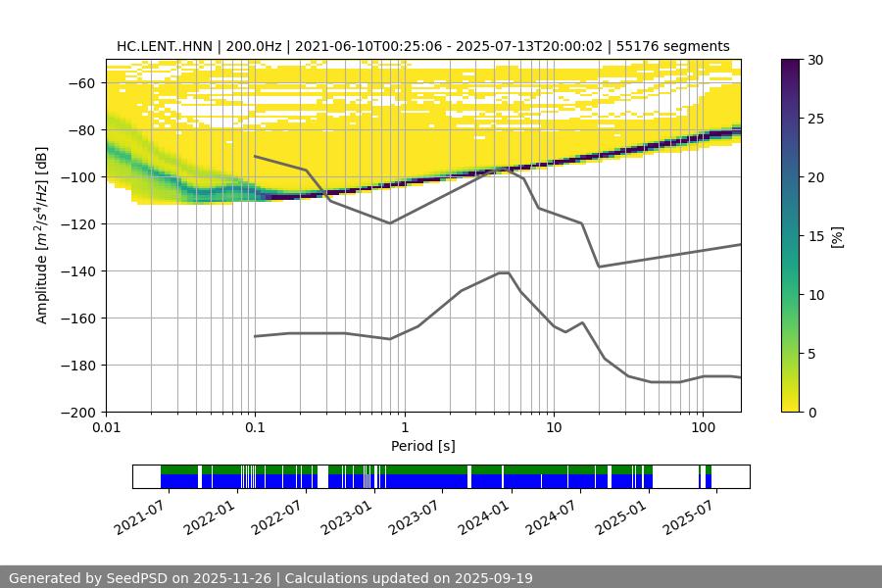Click the x-axis tick label 100
Screen dimensions: 882x588
702,428
